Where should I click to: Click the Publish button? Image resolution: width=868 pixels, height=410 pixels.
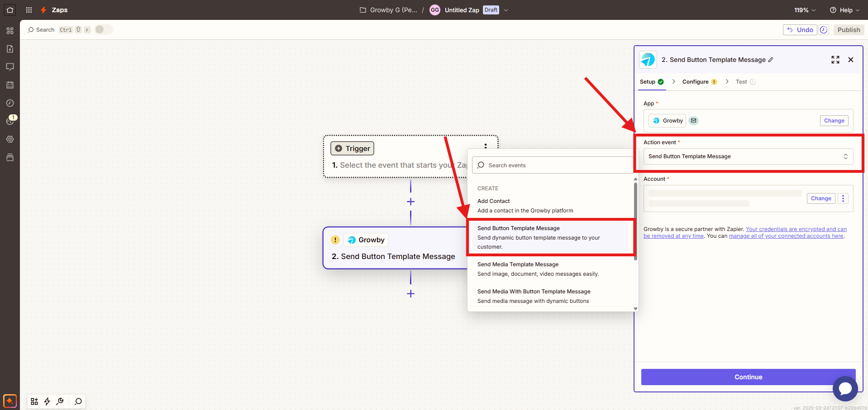pyautogui.click(x=849, y=30)
